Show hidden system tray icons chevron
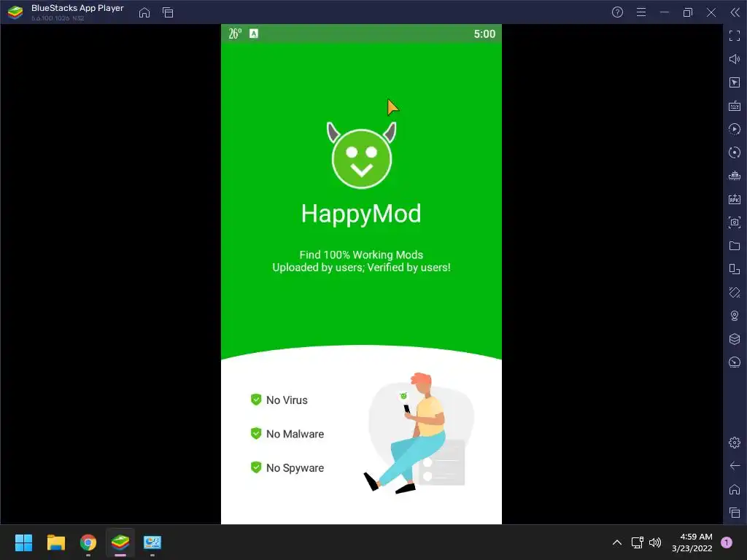 (x=617, y=542)
